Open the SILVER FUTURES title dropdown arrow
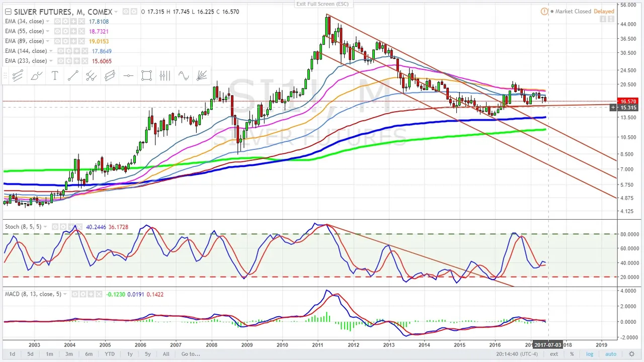 pos(116,12)
